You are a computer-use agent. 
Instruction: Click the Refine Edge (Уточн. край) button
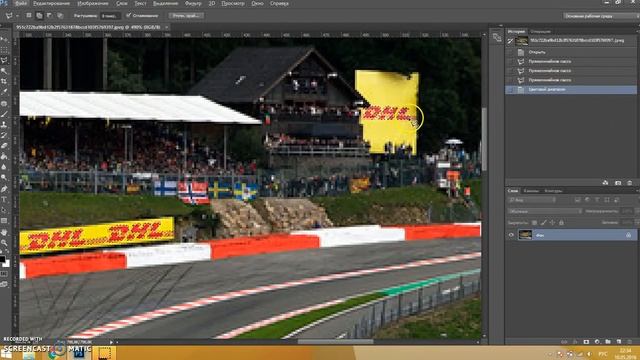[186, 16]
